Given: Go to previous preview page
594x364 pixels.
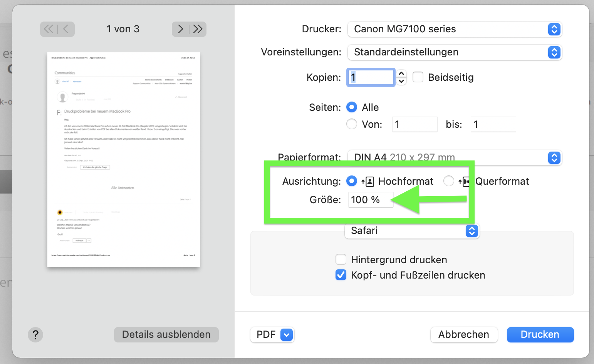Looking at the screenshot, I should (66, 29).
